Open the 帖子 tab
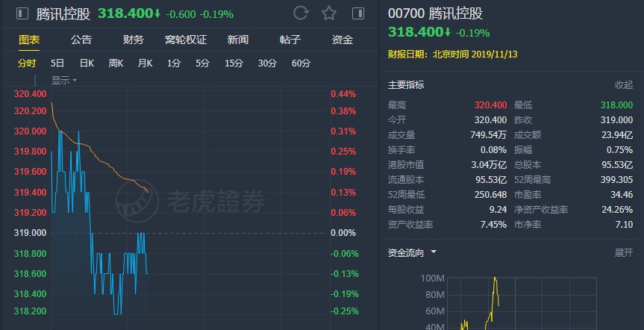 (x=290, y=40)
